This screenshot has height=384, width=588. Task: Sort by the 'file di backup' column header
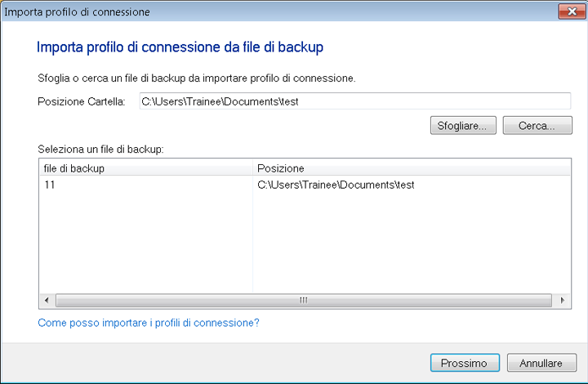click(x=145, y=168)
